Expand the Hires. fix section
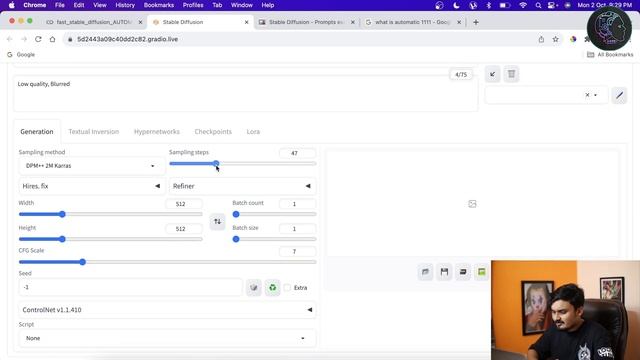 92,186
